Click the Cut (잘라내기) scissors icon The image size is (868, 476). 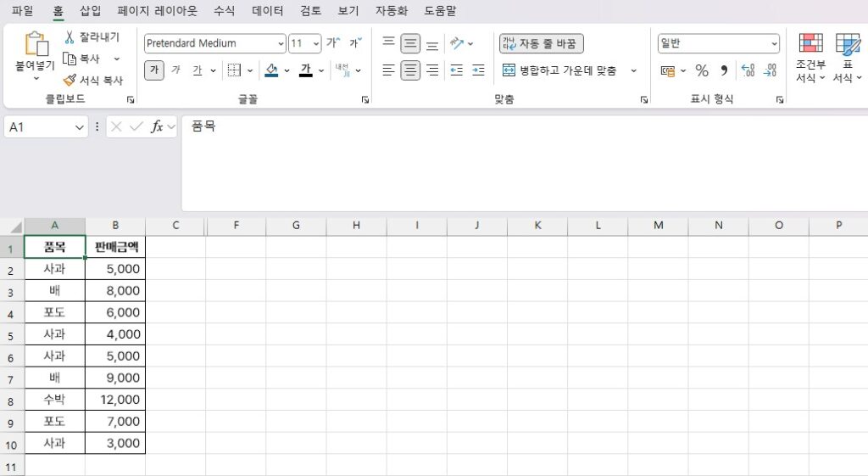[x=70, y=37]
